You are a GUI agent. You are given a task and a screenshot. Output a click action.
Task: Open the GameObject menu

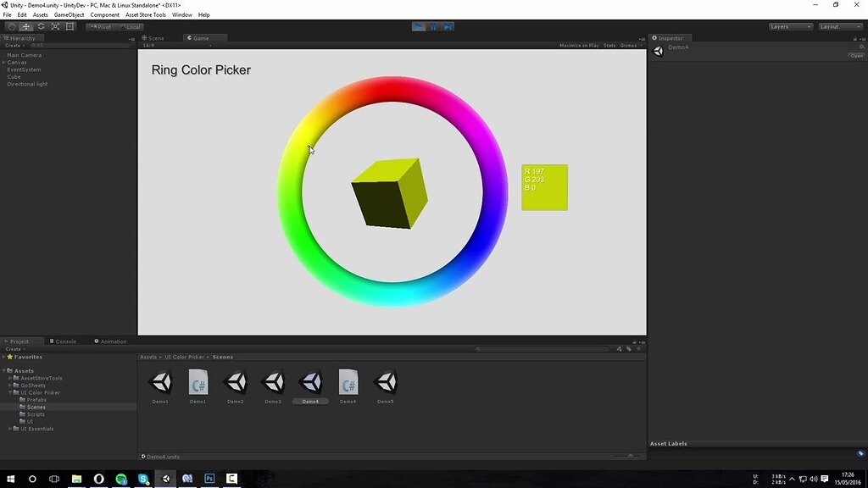click(x=68, y=14)
